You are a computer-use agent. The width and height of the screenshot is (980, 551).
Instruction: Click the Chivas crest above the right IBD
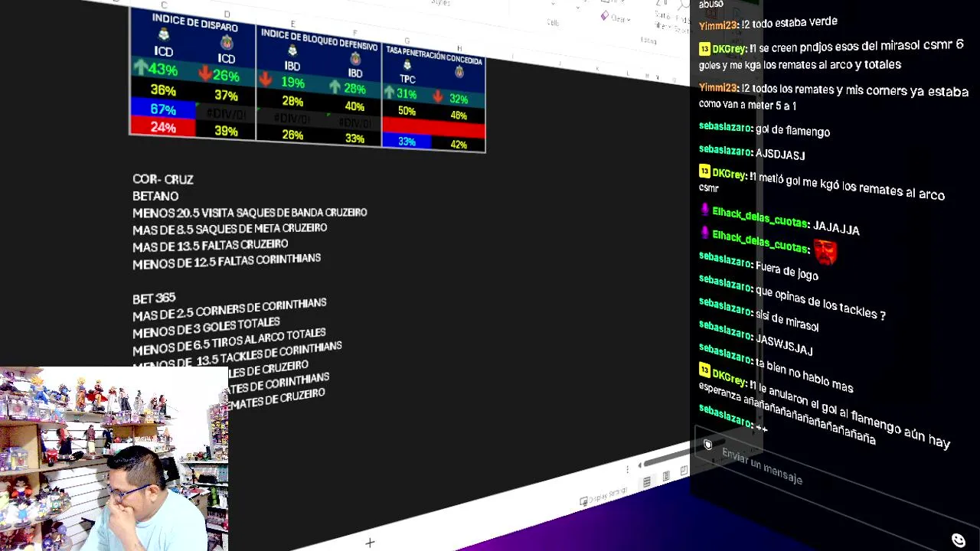[x=355, y=58]
